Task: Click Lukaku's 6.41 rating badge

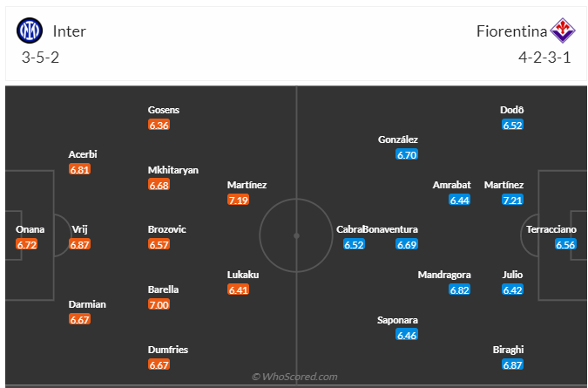Action: [x=238, y=289]
